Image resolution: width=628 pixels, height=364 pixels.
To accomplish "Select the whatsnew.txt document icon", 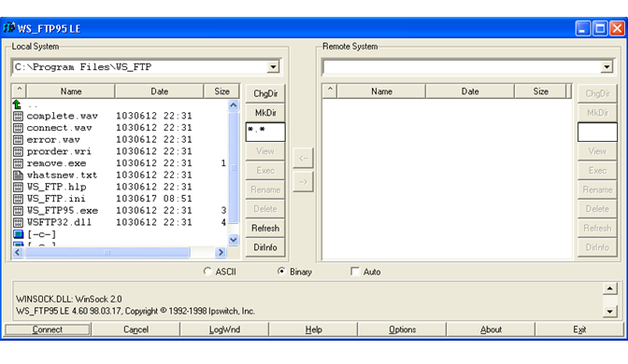I will point(18,175).
